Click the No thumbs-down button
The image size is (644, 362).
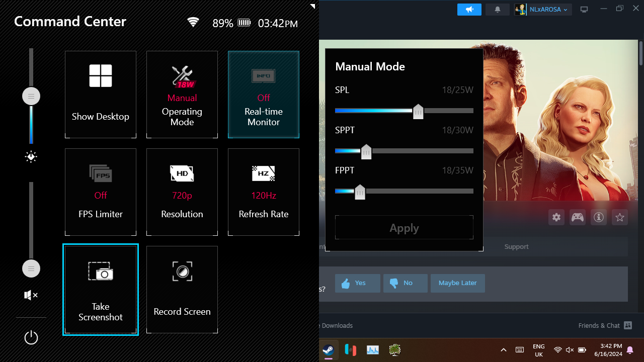(x=406, y=283)
